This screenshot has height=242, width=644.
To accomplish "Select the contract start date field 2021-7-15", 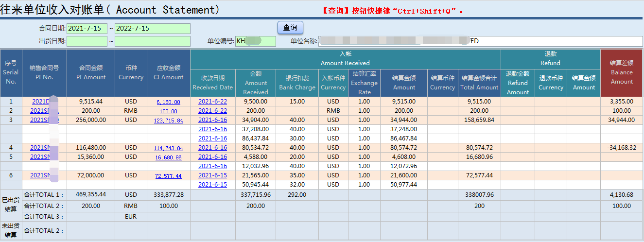I will (x=87, y=29).
